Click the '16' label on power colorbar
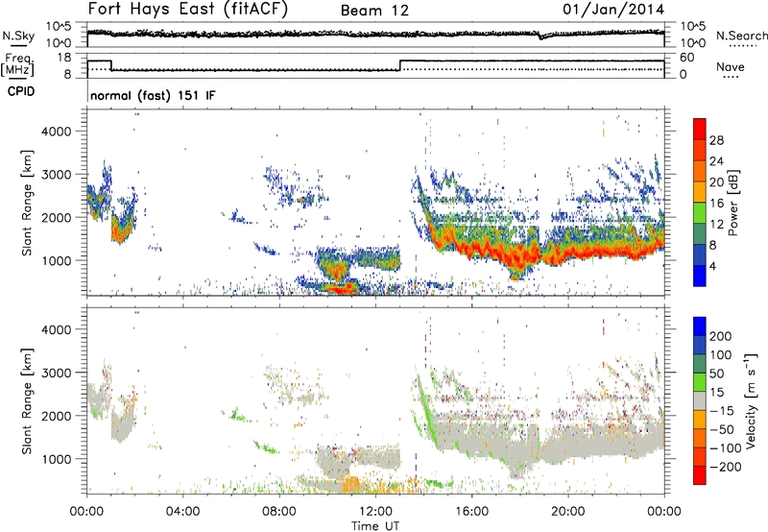 (716, 204)
